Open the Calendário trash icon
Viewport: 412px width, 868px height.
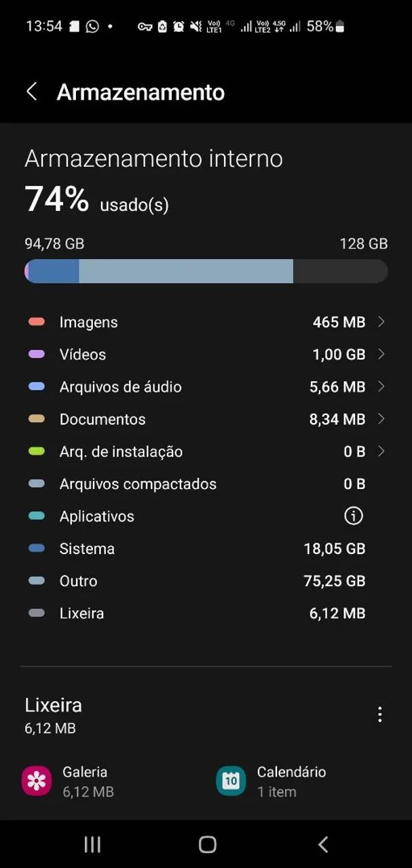point(231,781)
